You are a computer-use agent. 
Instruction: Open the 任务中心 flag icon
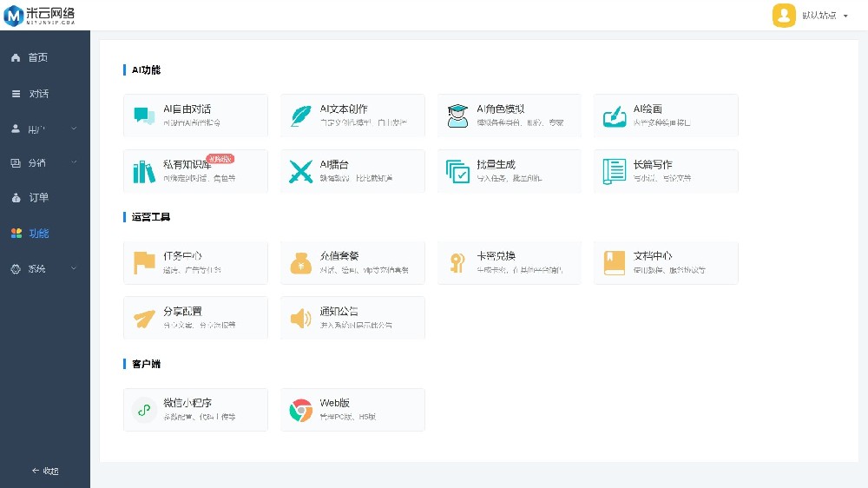point(144,262)
